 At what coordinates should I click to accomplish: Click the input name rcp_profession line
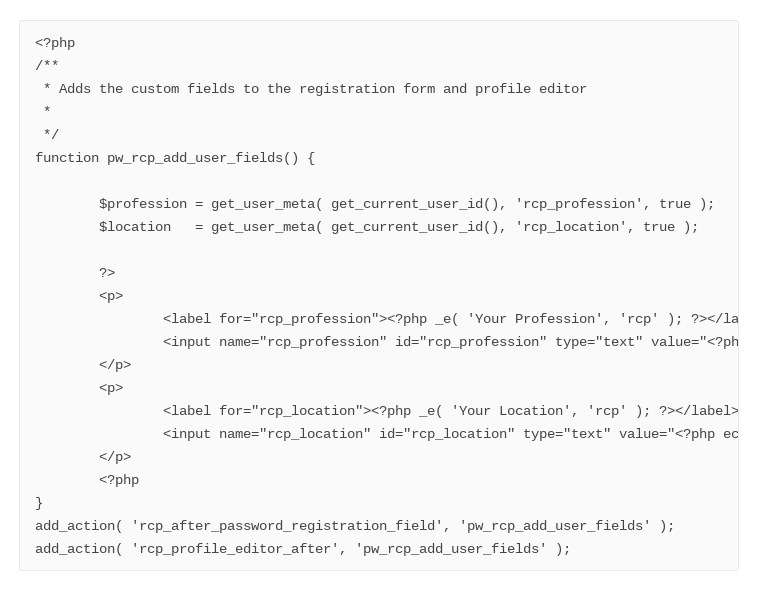click(x=450, y=342)
